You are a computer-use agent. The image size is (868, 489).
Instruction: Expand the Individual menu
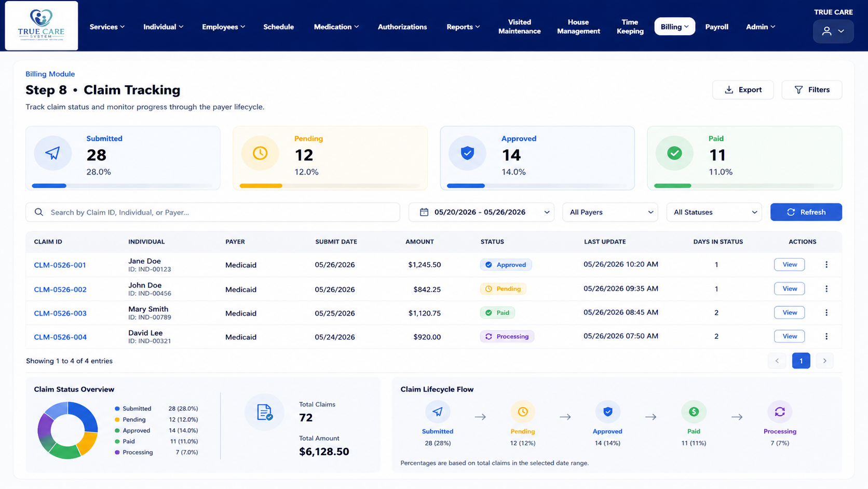[163, 27]
